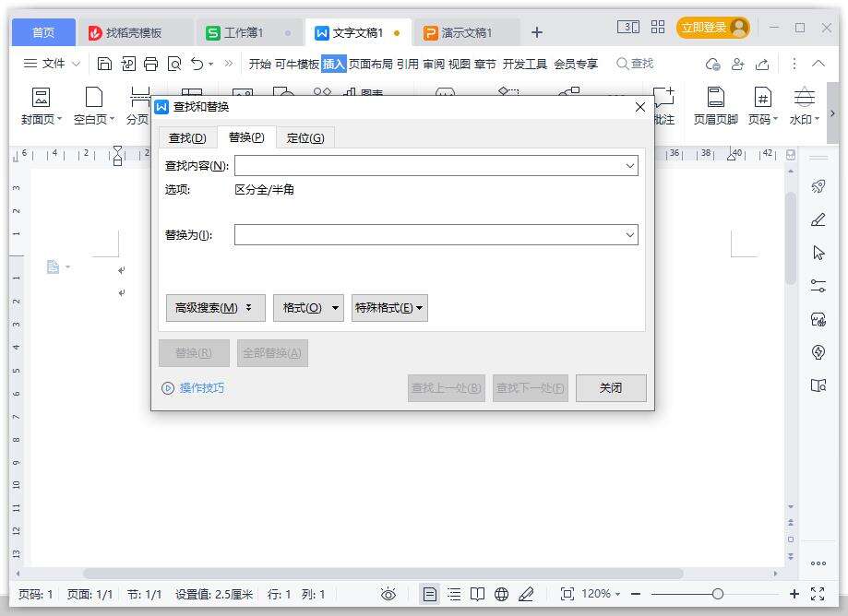Open the book search icon in sidebar
Image resolution: width=848 pixels, height=616 pixels.
click(x=818, y=385)
